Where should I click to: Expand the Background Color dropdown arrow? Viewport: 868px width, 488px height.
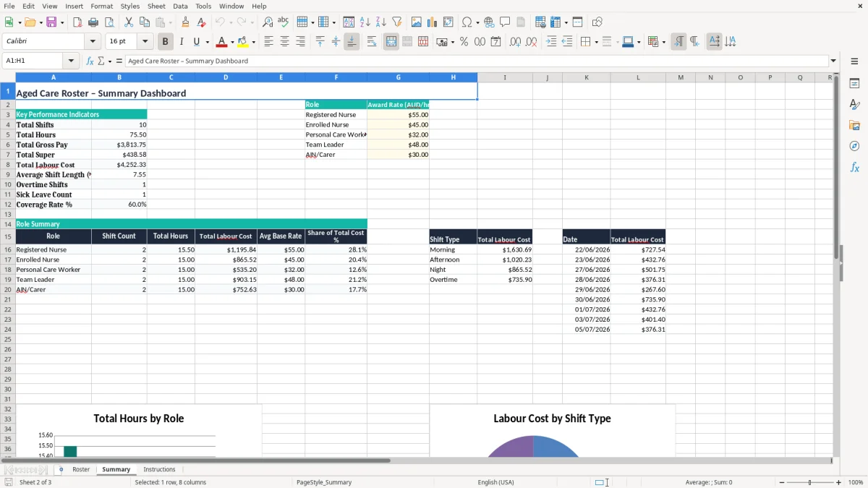[253, 42]
